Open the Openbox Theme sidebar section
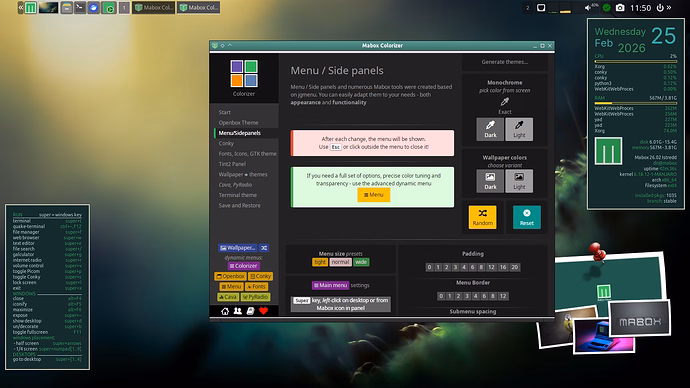Viewport: 690px width, 388px height. (238, 123)
